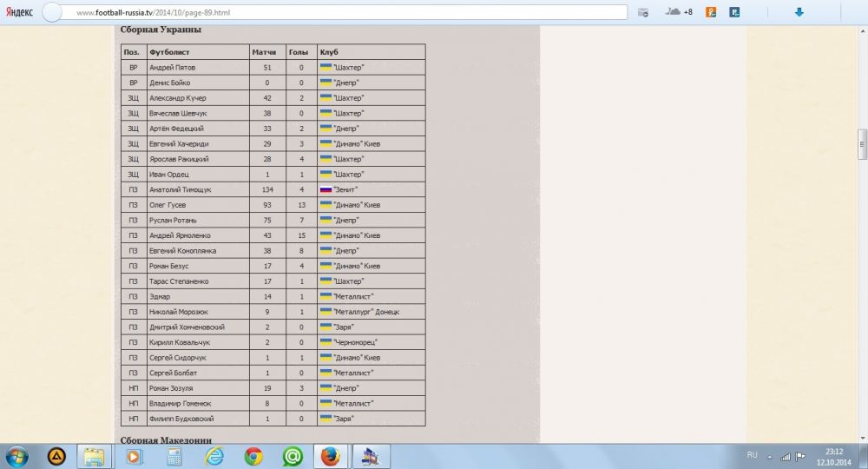The image size is (868, 469).
Task: Open Windows Explorer from the taskbar
Action: [x=94, y=457]
